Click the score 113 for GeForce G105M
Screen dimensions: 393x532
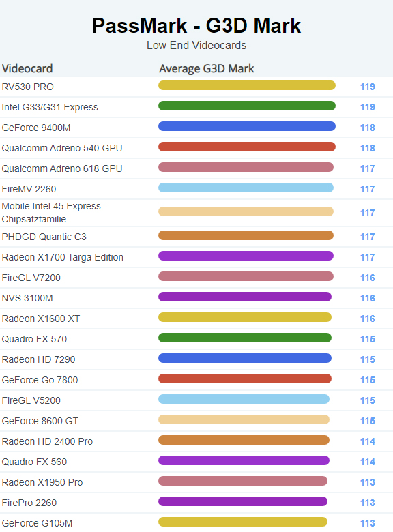(368, 523)
